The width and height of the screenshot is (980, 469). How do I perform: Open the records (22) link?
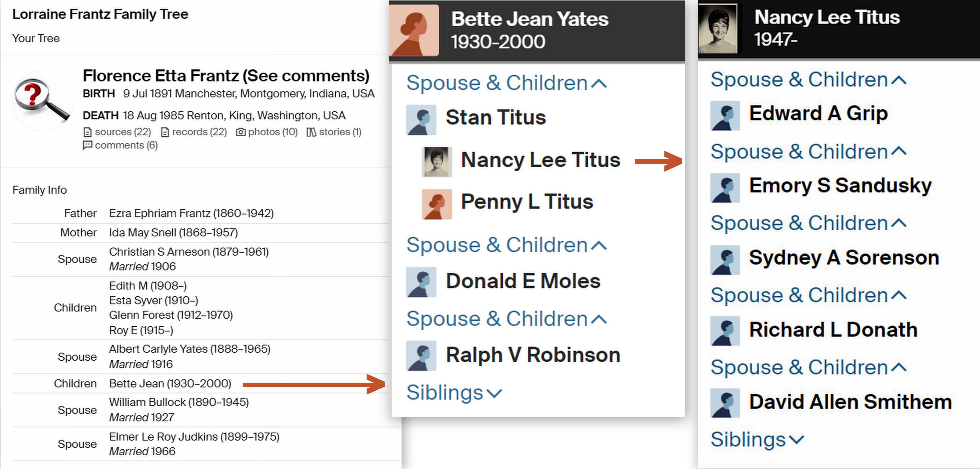(199, 132)
